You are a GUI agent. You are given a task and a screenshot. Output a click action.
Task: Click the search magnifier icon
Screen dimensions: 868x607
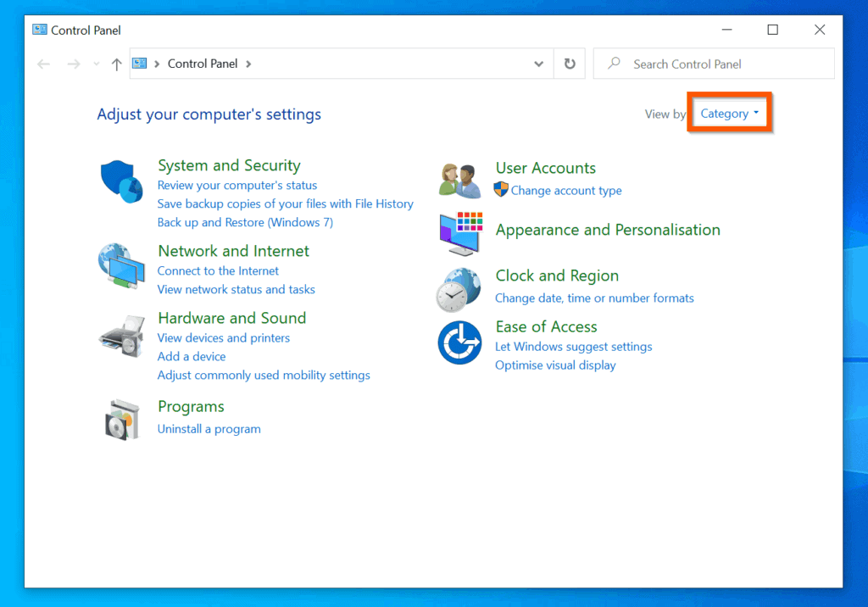point(614,63)
